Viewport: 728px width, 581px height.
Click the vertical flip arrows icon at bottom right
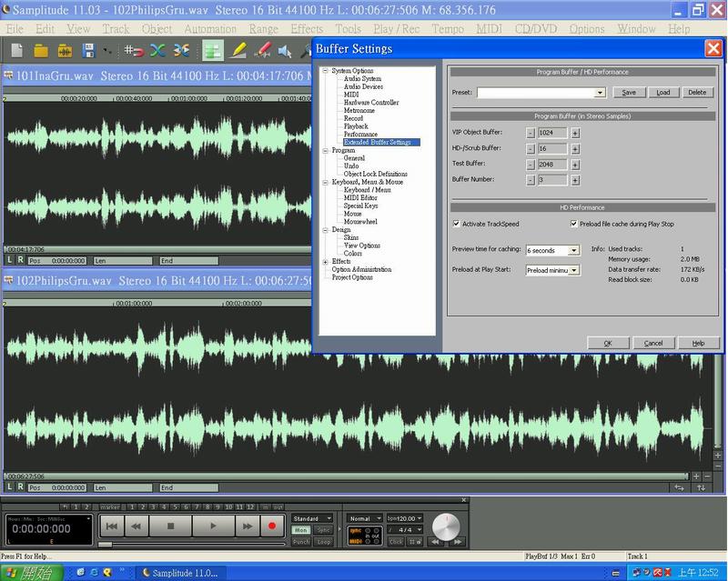point(701,487)
